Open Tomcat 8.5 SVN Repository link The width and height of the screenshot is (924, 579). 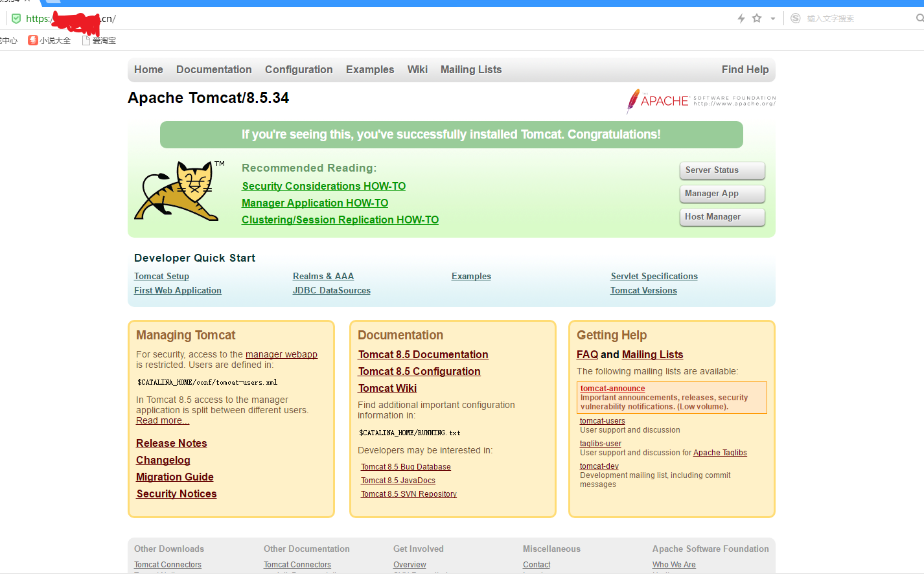point(409,494)
